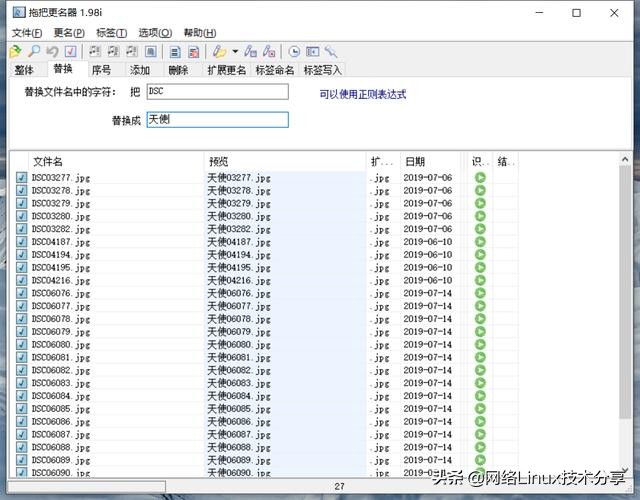Click the progress bar in status bar

tap(87, 486)
